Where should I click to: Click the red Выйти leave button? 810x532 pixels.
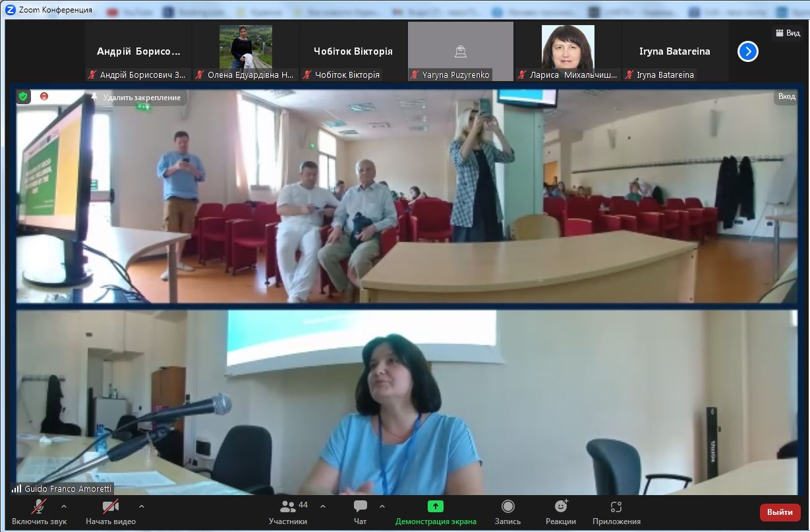point(780,512)
